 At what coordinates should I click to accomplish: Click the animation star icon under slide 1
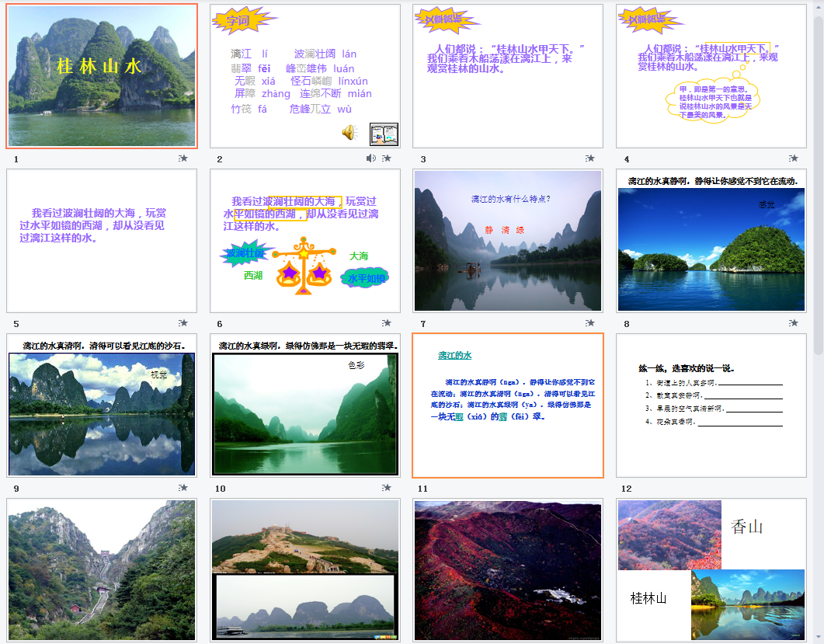click(x=183, y=158)
